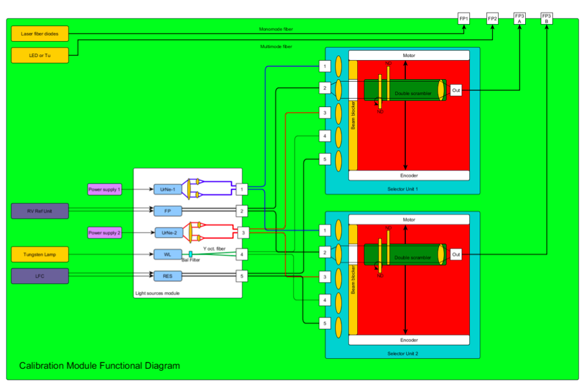Click the FP1 output node
Viewport: 588px width, 391px height.
click(464, 19)
